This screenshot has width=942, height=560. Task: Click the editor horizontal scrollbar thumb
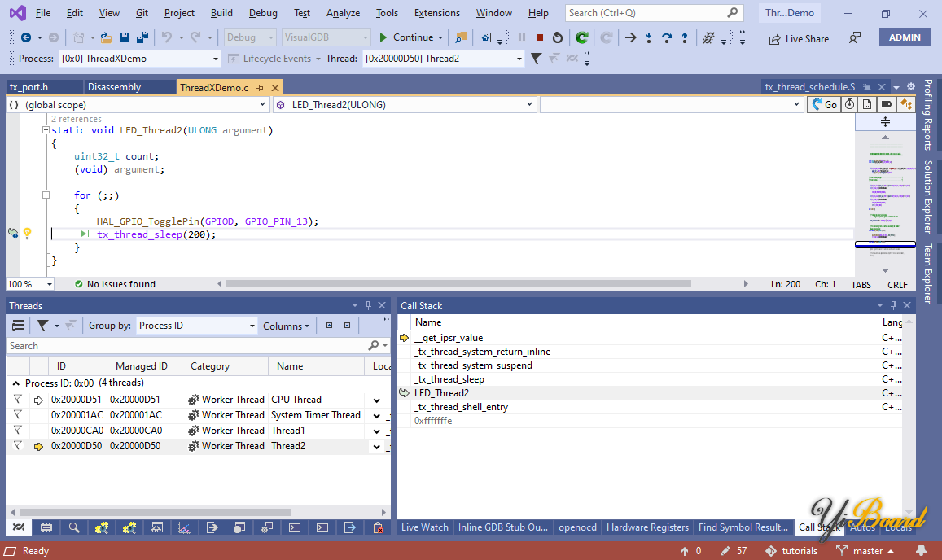pos(458,283)
